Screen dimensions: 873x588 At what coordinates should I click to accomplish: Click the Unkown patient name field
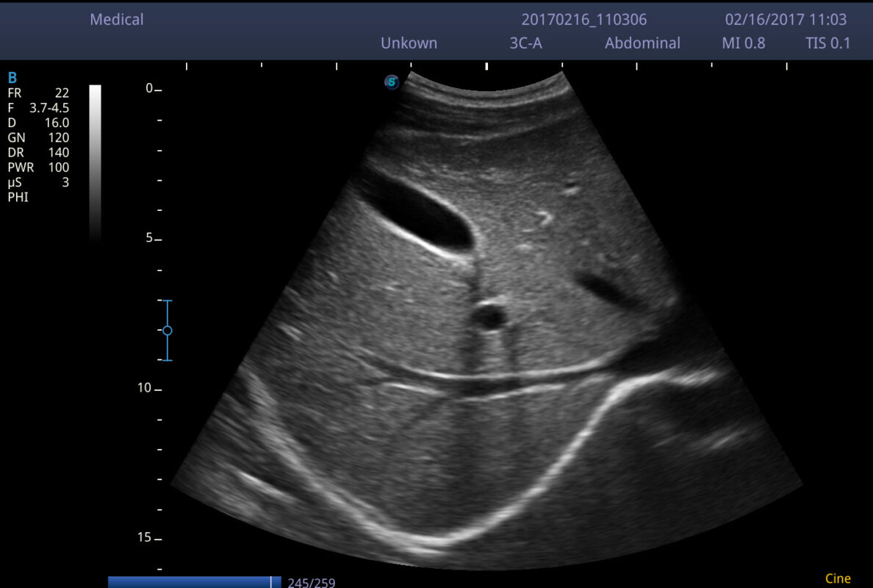(x=409, y=43)
